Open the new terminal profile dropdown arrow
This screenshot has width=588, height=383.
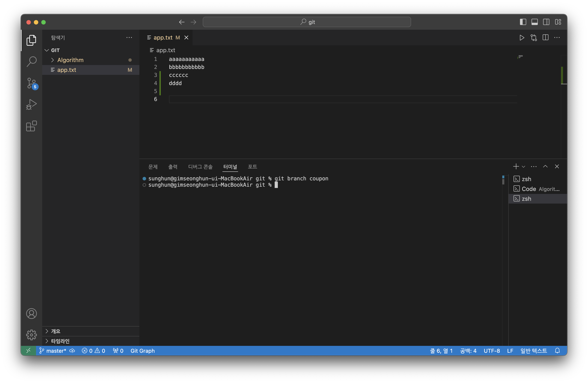click(524, 167)
